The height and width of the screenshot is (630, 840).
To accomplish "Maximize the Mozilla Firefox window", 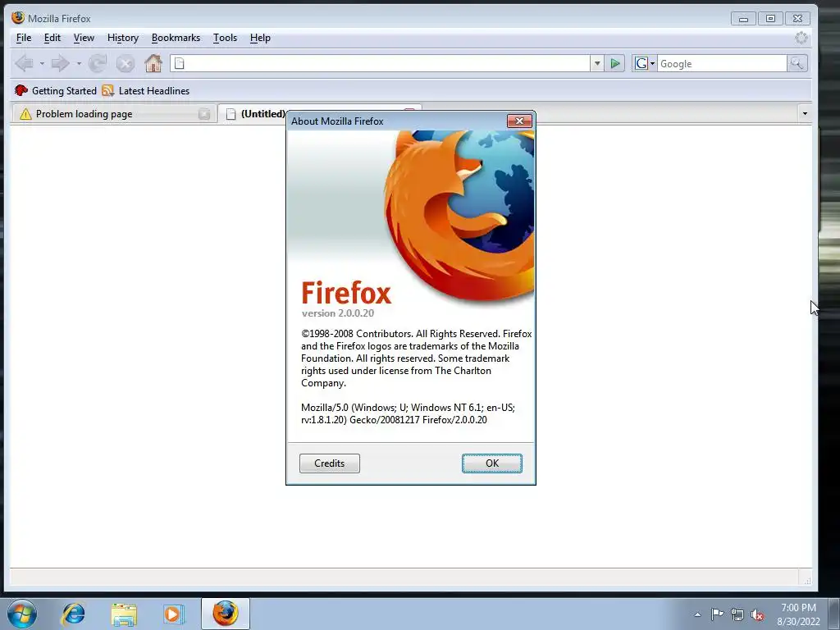I will pyautogui.click(x=770, y=19).
